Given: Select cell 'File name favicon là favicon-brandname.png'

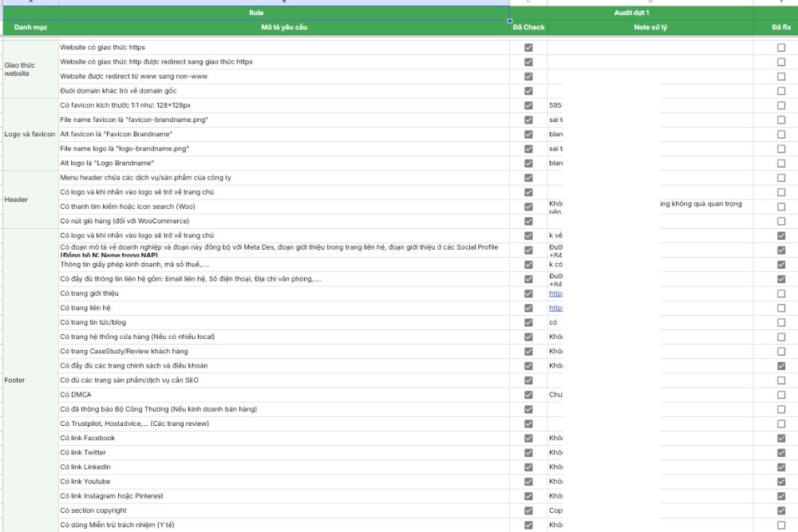Looking at the screenshot, I should 284,120.
